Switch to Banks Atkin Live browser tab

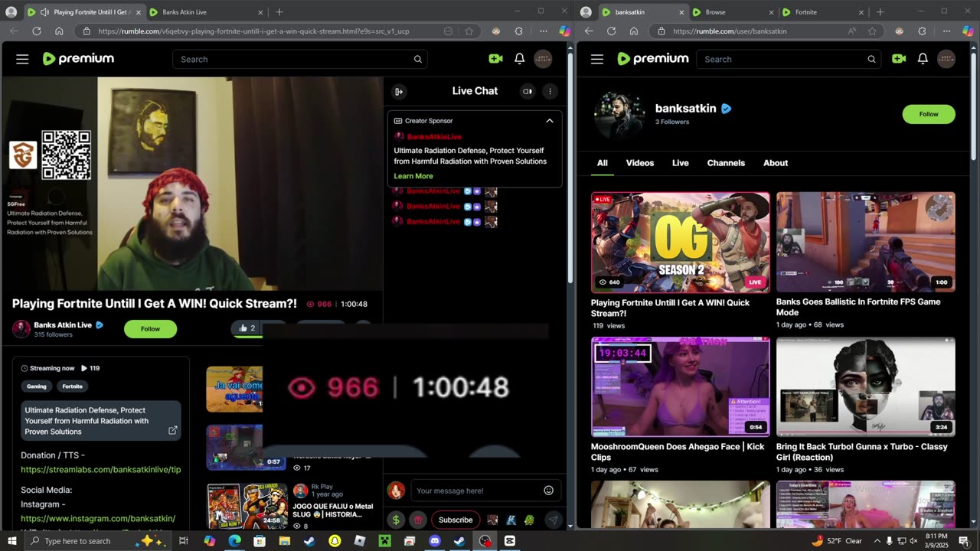[207, 12]
